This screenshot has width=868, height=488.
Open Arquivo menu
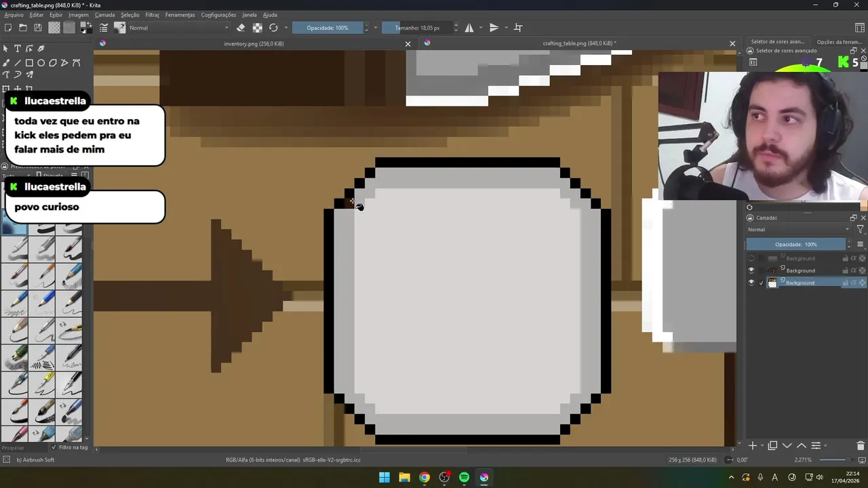point(14,15)
